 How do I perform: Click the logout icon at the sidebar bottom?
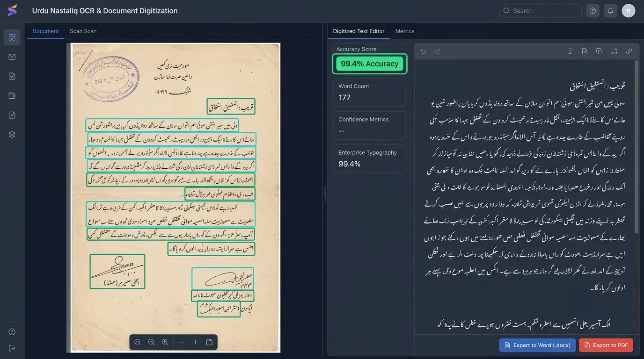pyautogui.click(x=12, y=348)
